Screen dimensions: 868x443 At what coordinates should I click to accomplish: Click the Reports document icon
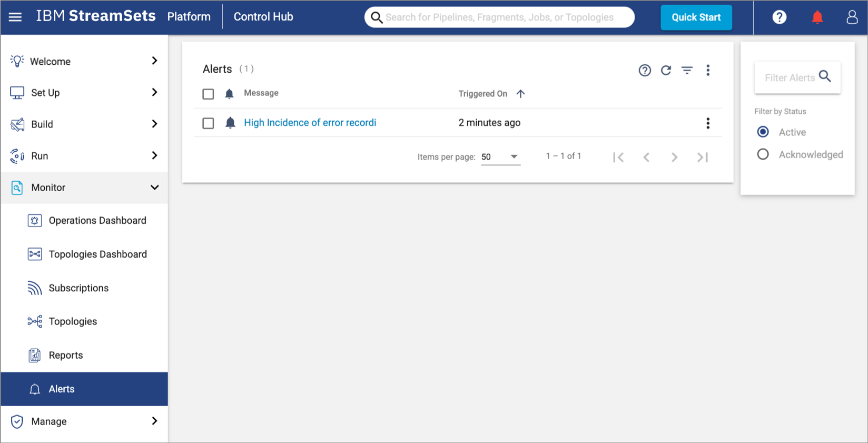[35, 356]
